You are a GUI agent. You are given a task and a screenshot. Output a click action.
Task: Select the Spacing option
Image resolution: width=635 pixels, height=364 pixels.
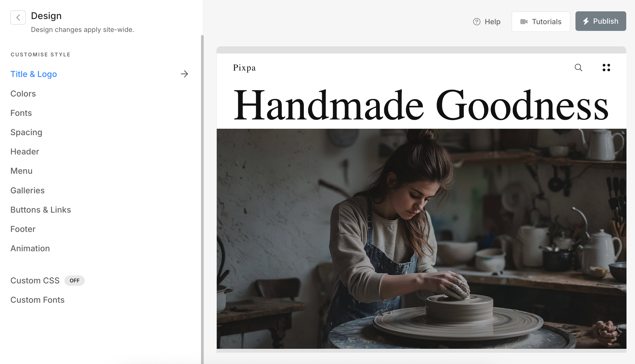click(26, 132)
